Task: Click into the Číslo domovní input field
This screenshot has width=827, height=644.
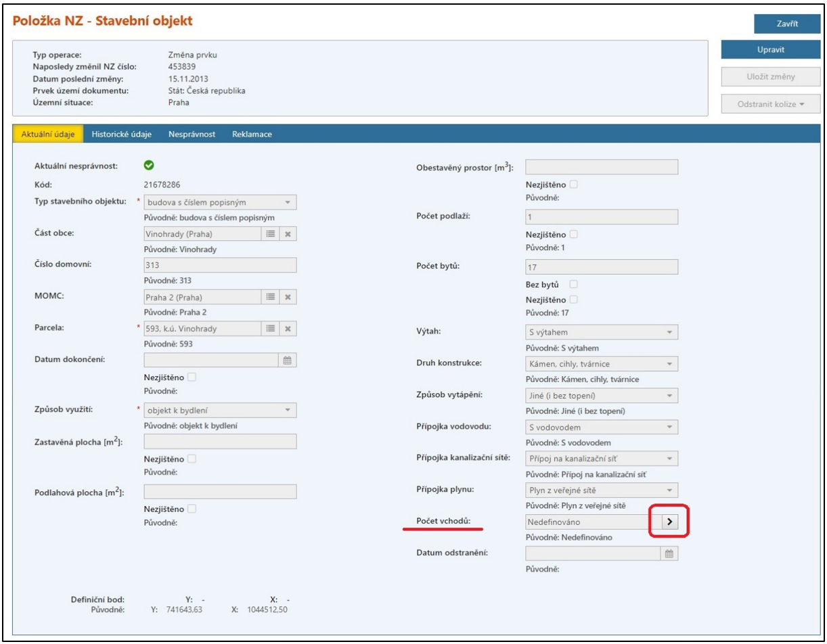Action: [220, 265]
